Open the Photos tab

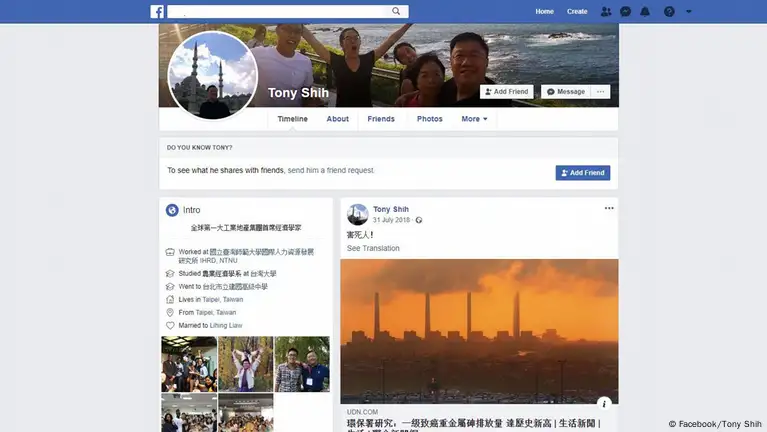pos(430,119)
